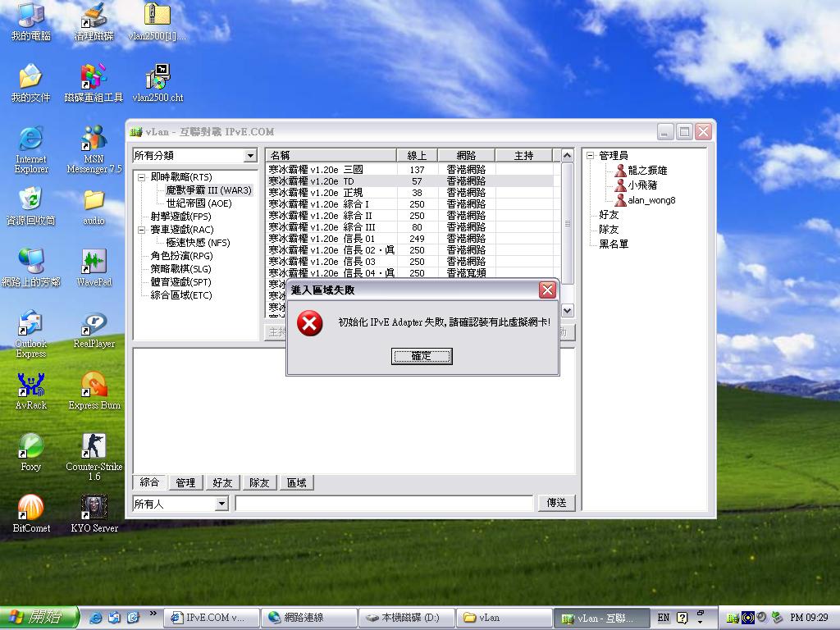The width and height of the screenshot is (840, 630).
Task: Click the 傳送 send button
Action: pyautogui.click(x=556, y=503)
